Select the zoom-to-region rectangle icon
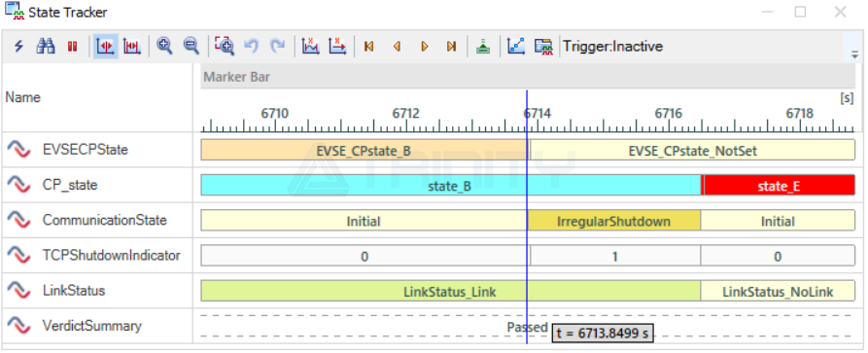 225,47
